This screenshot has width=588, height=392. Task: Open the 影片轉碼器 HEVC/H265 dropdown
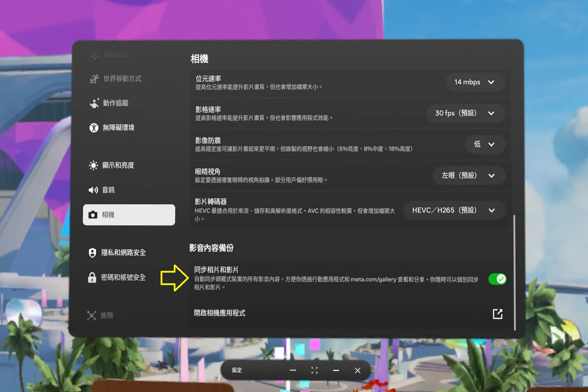(454, 210)
